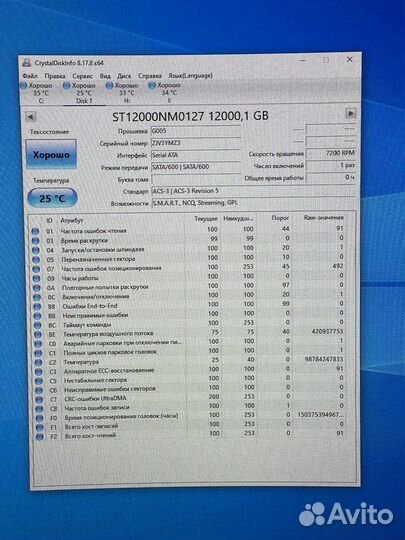The image size is (405, 540).
Task: Click status icon of attribute 0C
Action: coord(37,297)
